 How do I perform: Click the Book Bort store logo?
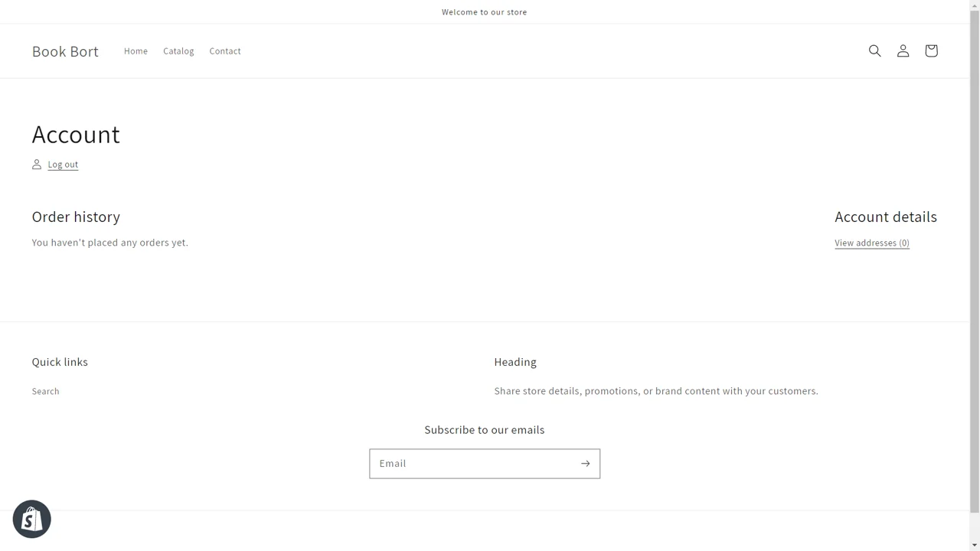[65, 51]
